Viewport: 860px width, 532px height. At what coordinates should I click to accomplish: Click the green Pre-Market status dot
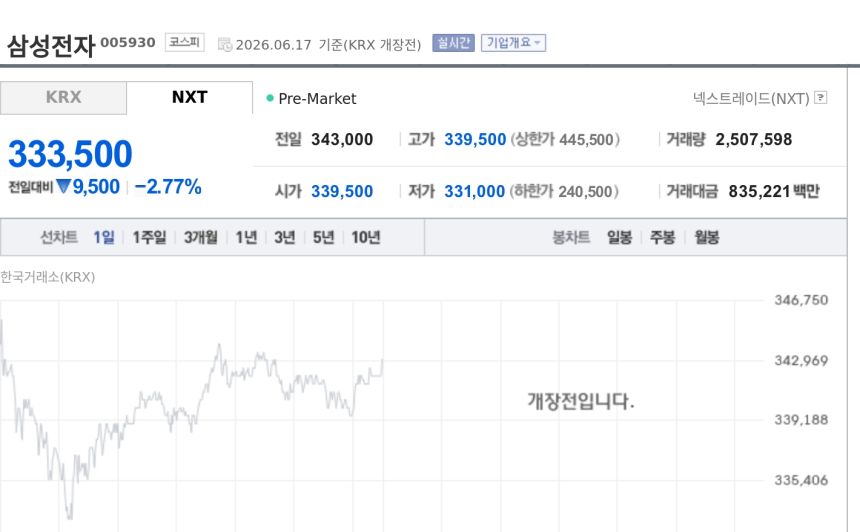pos(270,98)
